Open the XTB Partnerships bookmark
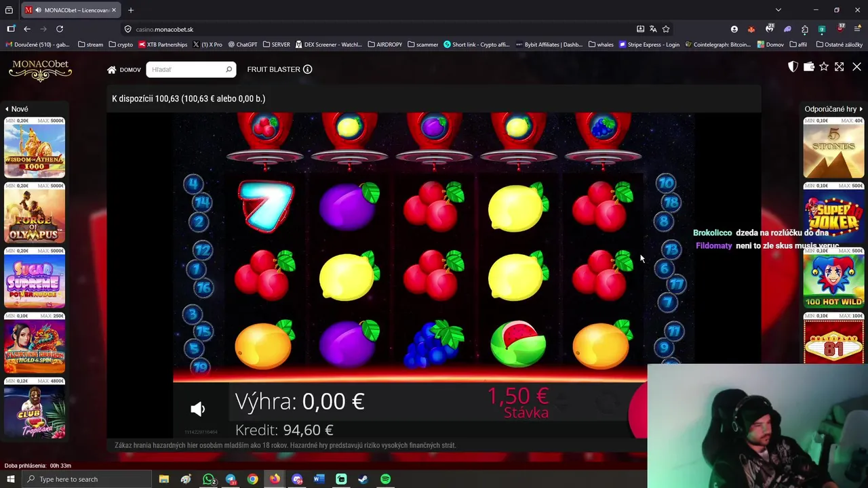 (163, 45)
